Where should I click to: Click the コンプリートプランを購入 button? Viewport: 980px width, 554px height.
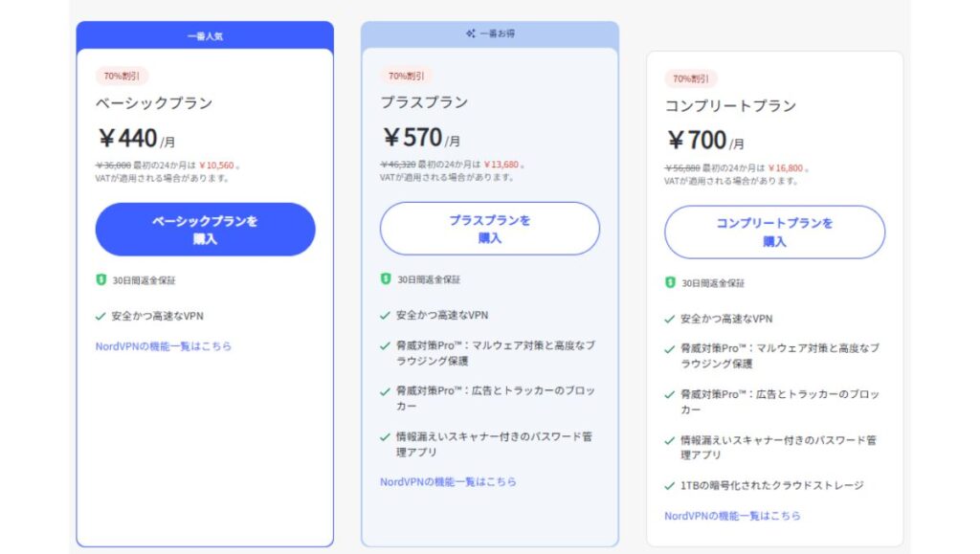point(774,232)
